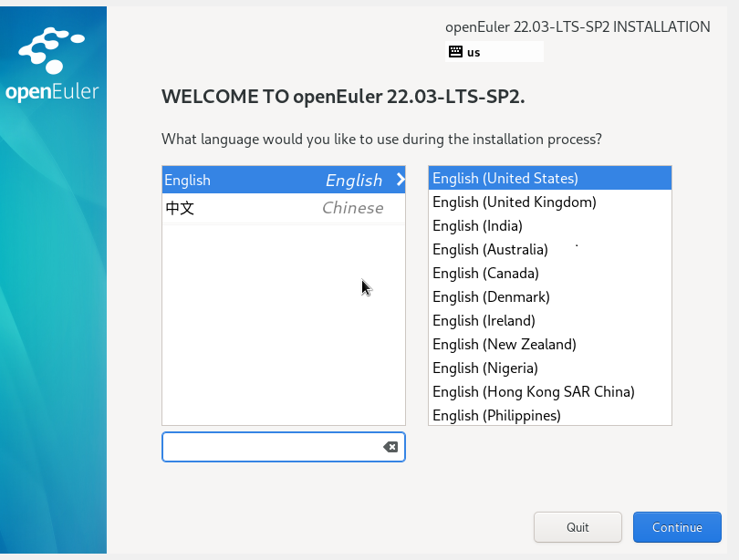Viewport: 739px width, 560px height.
Task: Select 中文 Chinese in the language list
Action: 283,208
